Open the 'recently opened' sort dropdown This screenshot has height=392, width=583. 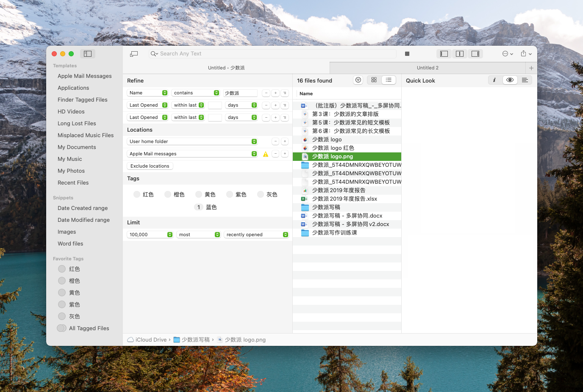click(256, 234)
